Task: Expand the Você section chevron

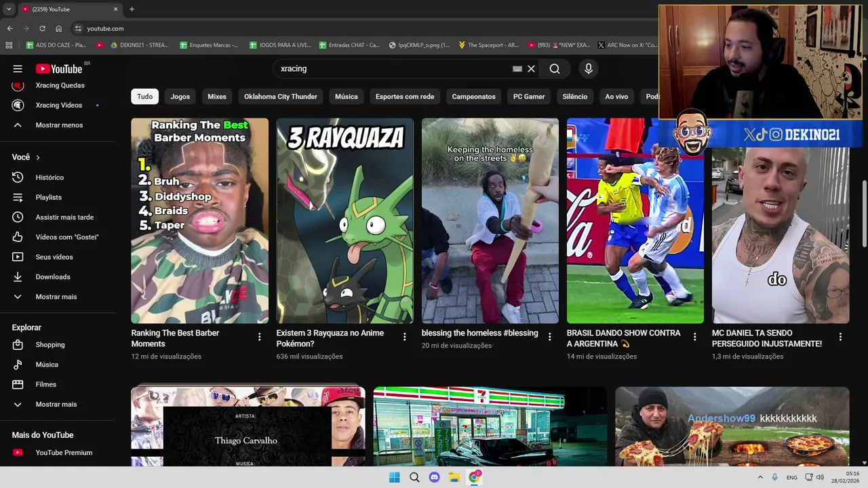Action: 38,157
